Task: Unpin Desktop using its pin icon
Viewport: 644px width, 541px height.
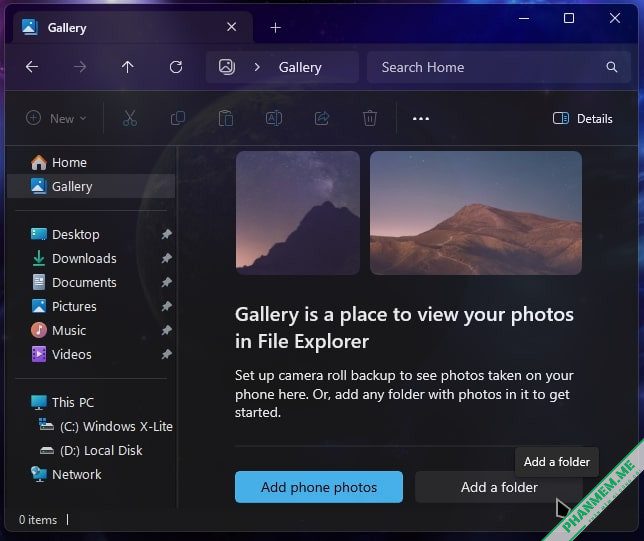Action: pos(166,235)
